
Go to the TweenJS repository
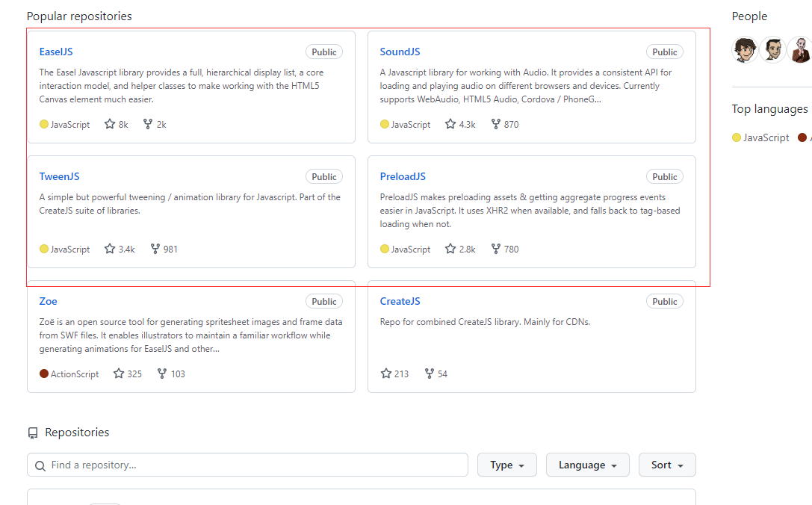[x=59, y=177]
